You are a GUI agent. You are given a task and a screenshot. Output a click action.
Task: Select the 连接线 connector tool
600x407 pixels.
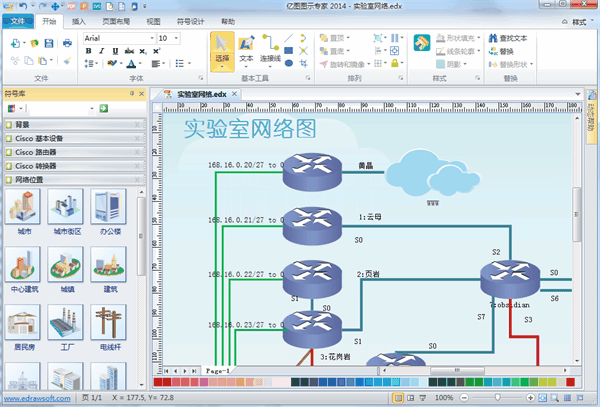(x=271, y=52)
